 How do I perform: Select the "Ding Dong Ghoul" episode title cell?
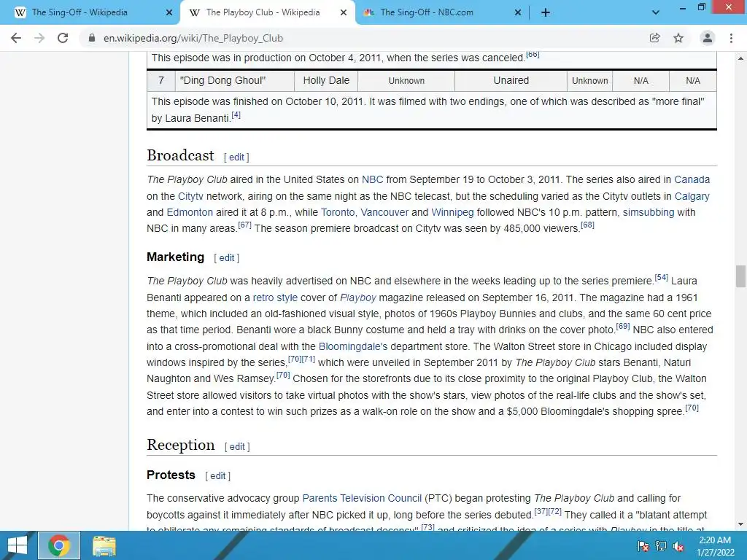pyautogui.click(x=235, y=80)
